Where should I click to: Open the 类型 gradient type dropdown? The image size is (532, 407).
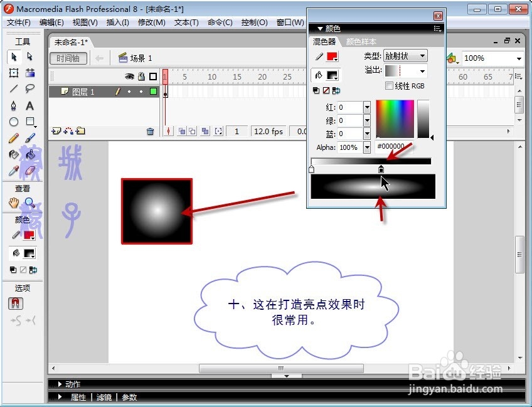tap(422, 56)
